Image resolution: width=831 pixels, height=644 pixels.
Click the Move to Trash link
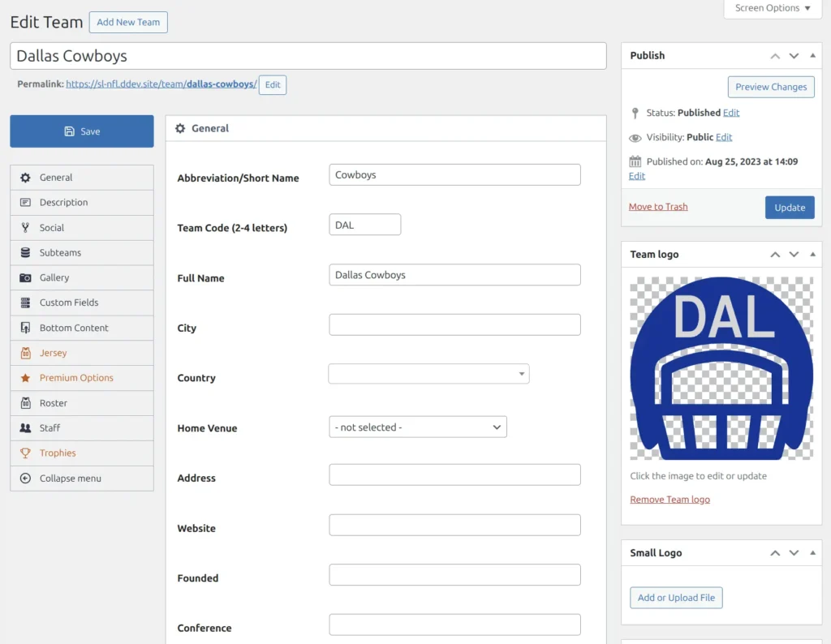click(x=658, y=207)
